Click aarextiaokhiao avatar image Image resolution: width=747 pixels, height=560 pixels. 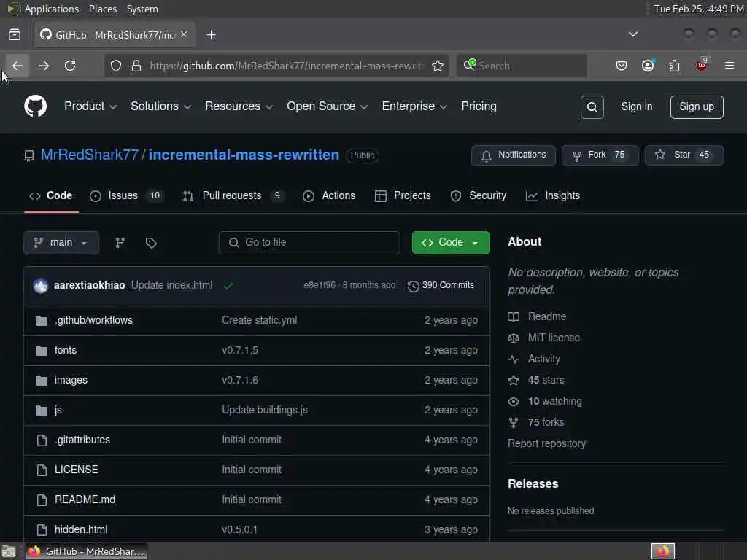click(x=41, y=286)
